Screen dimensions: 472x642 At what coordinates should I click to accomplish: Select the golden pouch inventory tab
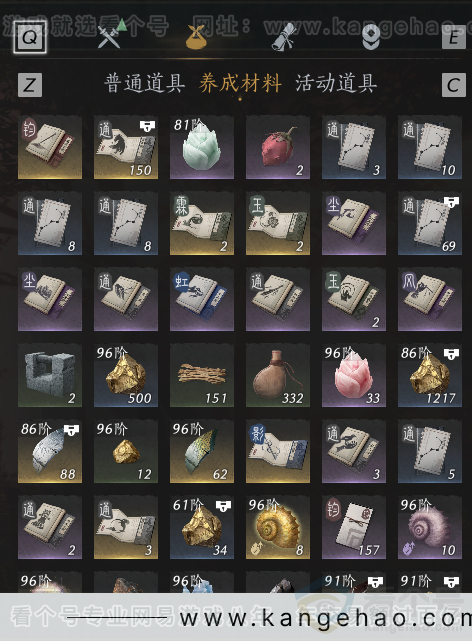(x=196, y=37)
